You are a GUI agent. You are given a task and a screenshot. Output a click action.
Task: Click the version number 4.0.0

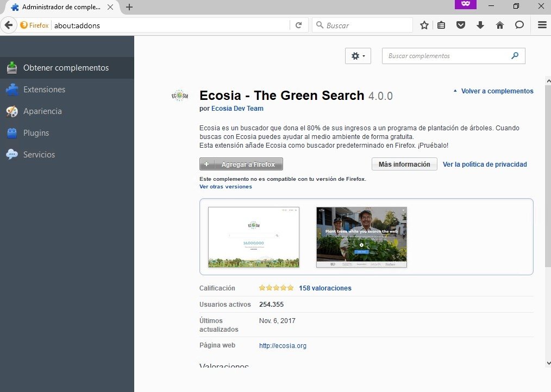(380, 96)
